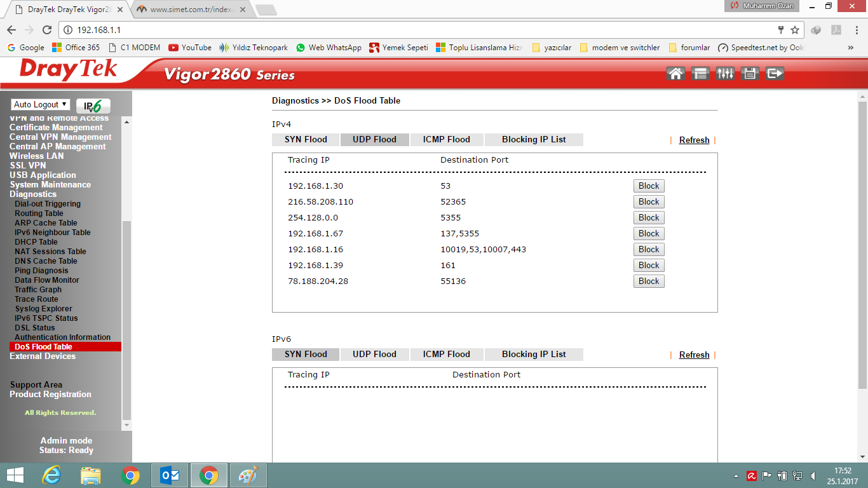Open Data Flow Monitor in the sidebar
Image resolution: width=868 pixels, height=488 pixels.
[47, 280]
